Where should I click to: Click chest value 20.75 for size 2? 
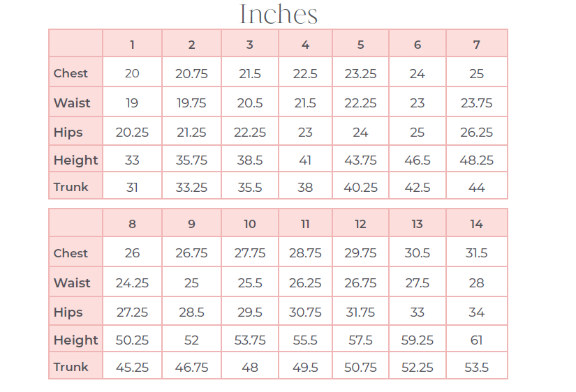pyautogui.click(x=191, y=74)
